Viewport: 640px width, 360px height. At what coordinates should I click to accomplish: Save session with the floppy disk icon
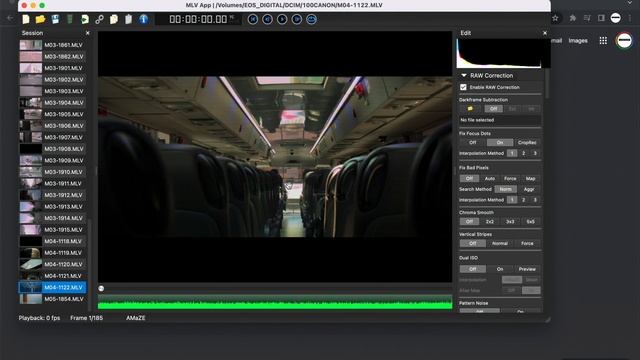[55, 19]
